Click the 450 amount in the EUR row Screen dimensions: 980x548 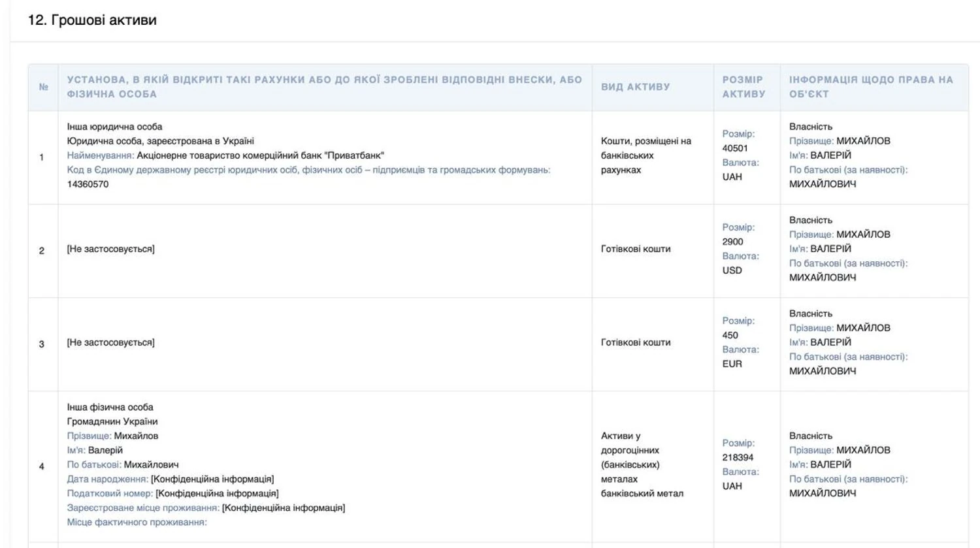[730, 335]
